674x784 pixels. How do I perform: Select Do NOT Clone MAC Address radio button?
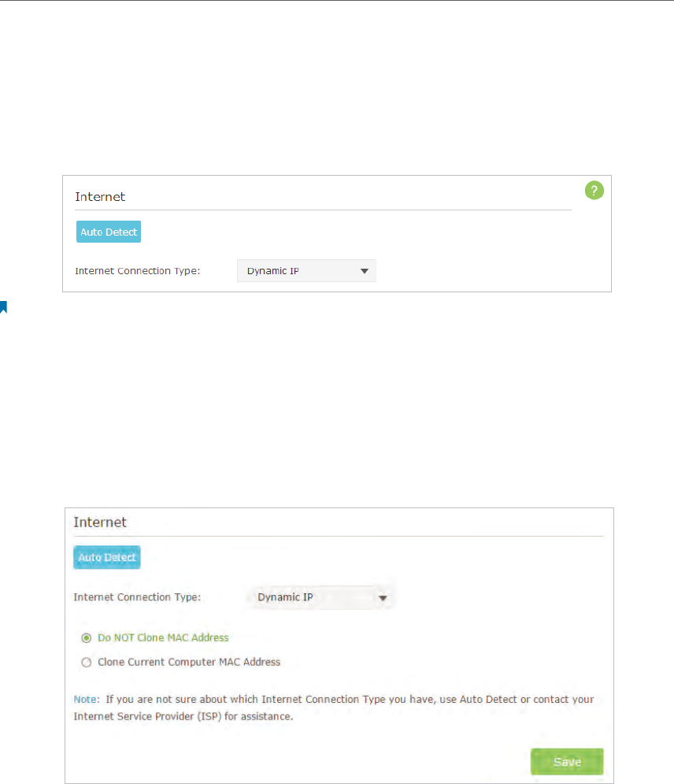point(87,638)
